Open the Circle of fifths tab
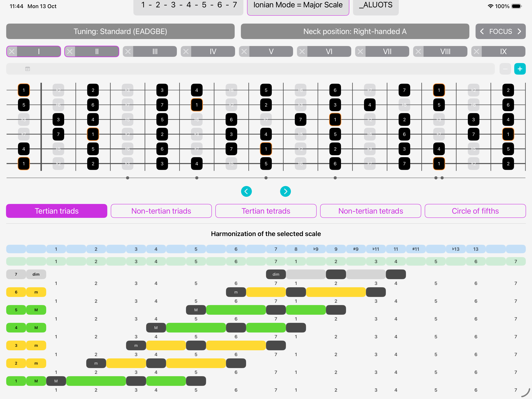Screen dimensions: 532x399 point(475,211)
